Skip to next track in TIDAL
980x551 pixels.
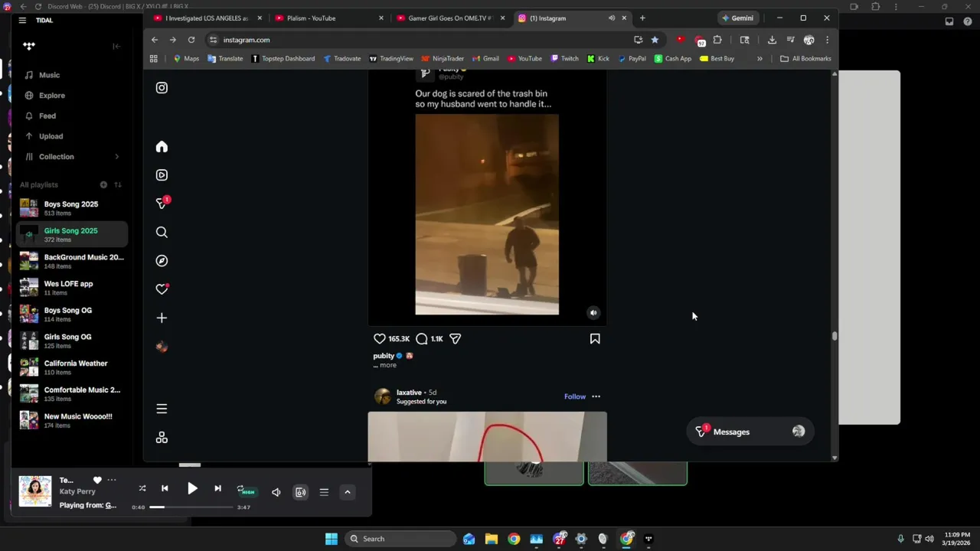point(217,488)
